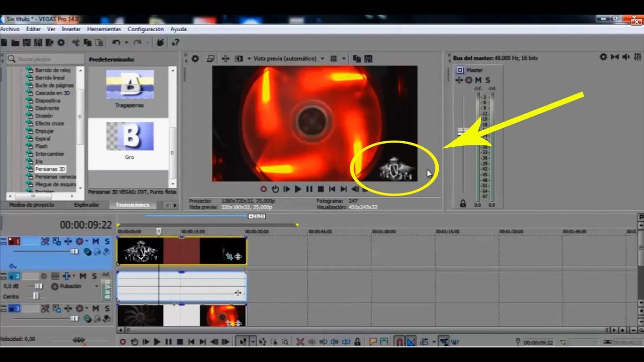Select the Flash transition in list

(41, 146)
